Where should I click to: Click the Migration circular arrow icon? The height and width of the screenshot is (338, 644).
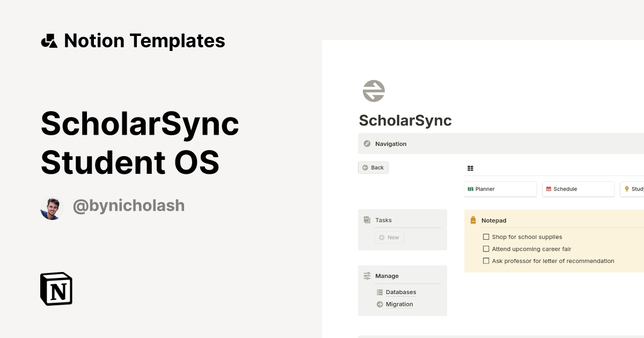point(379,304)
